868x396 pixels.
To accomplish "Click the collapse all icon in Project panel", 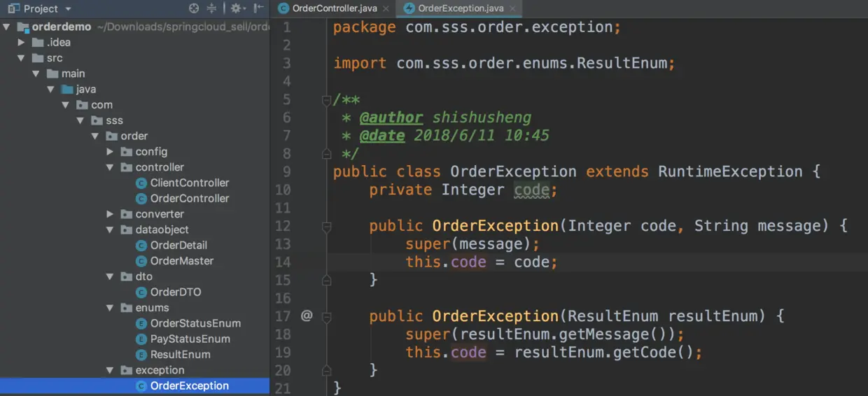I will pos(212,8).
